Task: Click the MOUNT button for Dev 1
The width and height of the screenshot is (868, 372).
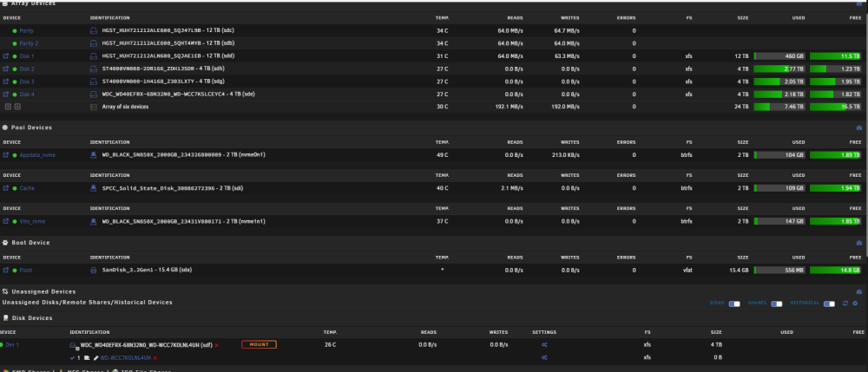Action: point(259,344)
